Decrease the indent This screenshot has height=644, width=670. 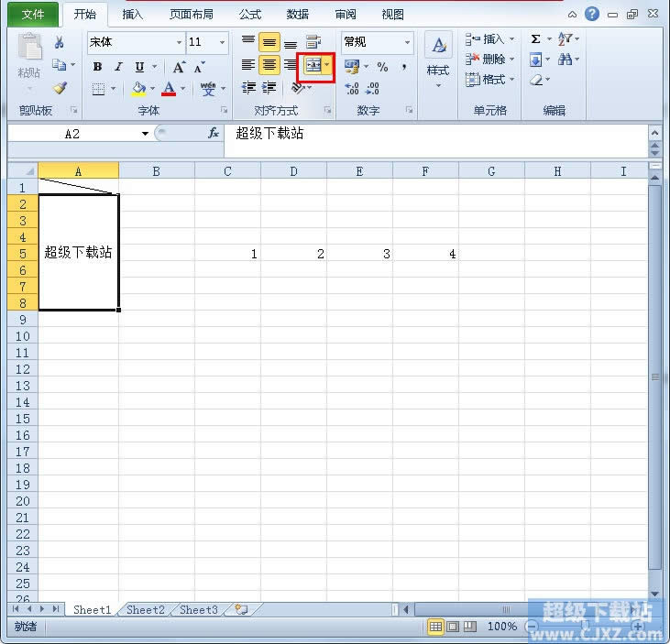[x=248, y=88]
